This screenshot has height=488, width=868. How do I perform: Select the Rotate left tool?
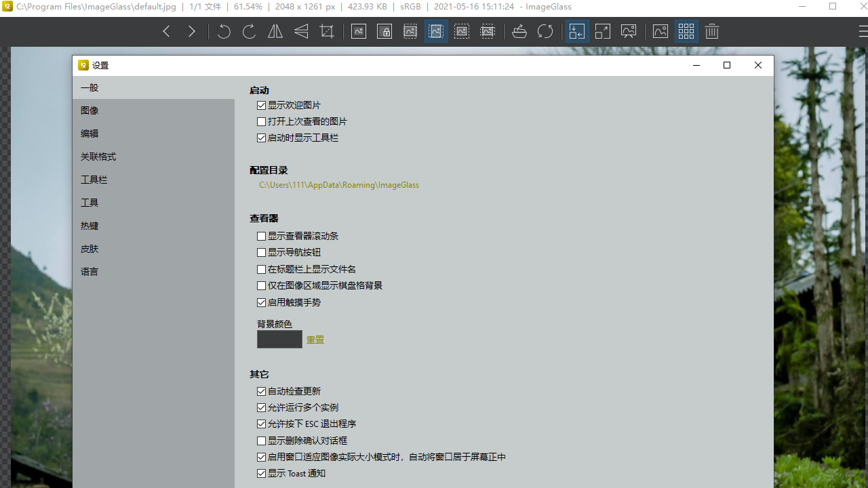click(x=224, y=31)
